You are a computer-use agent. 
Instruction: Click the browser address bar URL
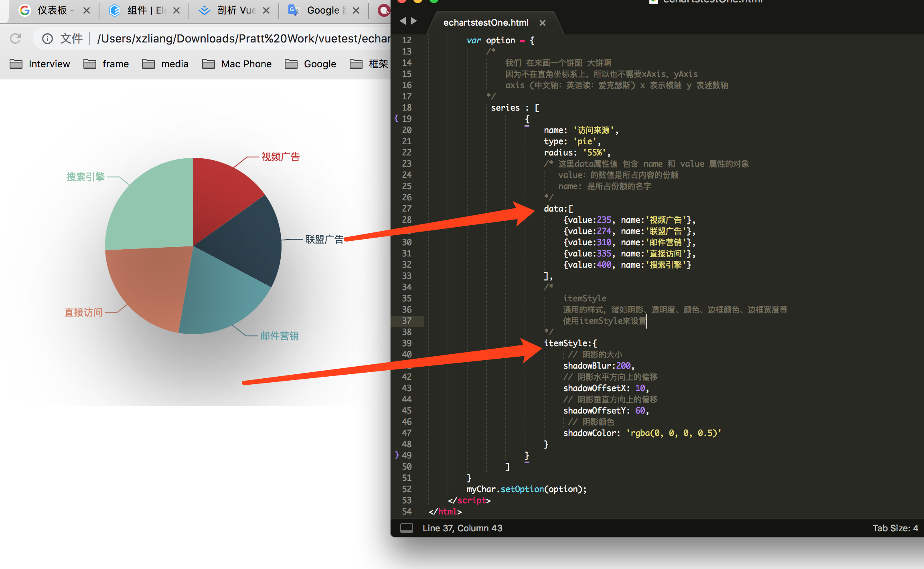tap(241, 38)
